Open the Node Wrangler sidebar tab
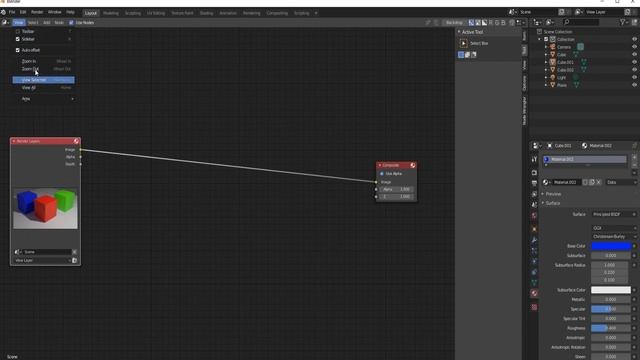Image resolution: width=640 pixels, height=360 pixels. coord(524,111)
